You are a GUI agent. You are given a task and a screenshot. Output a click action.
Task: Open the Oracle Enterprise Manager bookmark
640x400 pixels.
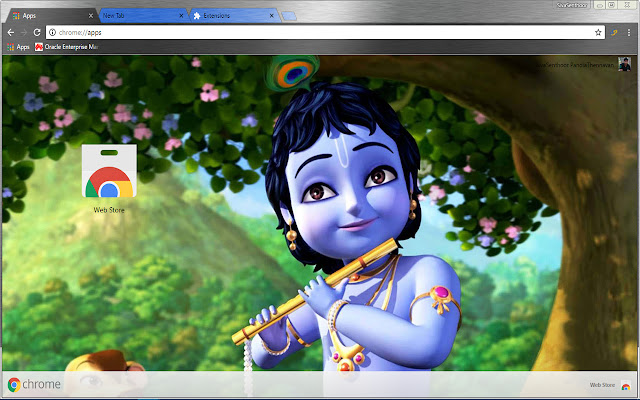click(x=67, y=47)
